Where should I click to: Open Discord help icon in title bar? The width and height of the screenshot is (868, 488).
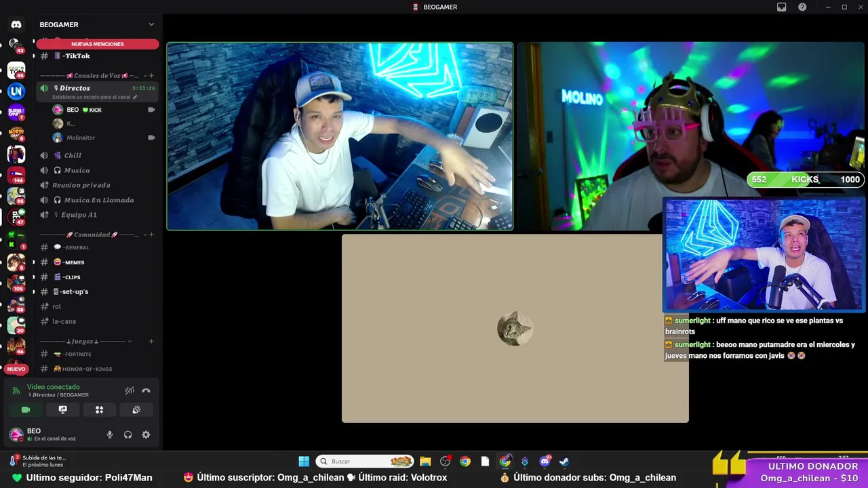click(x=802, y=7)
